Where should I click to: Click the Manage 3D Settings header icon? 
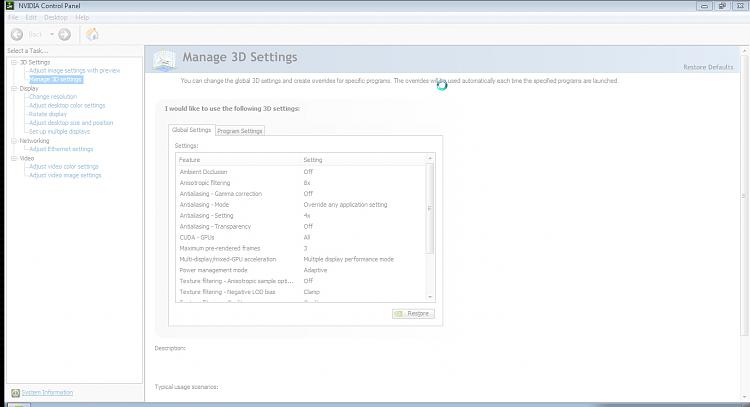pyautogui.click(x=164, y=61)
